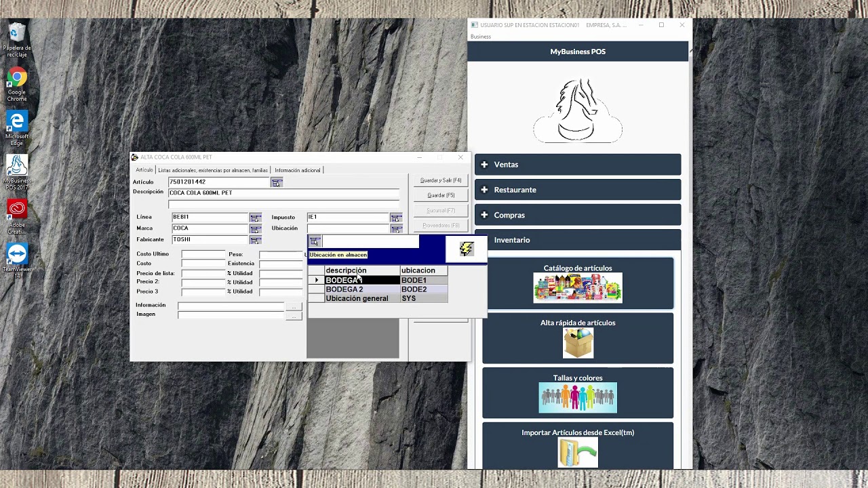Open Alta rápida de artículos box icon
The width and height of the screenshot is (868, 488).
coord(578,343)
